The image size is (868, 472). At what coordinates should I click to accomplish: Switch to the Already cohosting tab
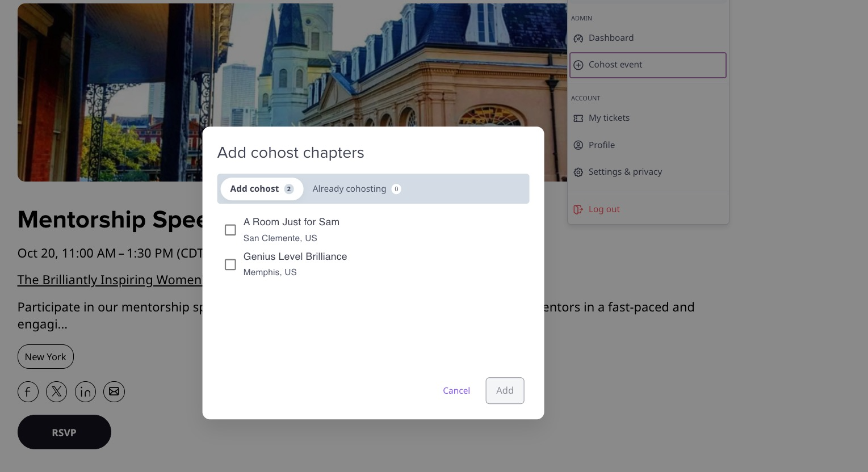(356, 189)
